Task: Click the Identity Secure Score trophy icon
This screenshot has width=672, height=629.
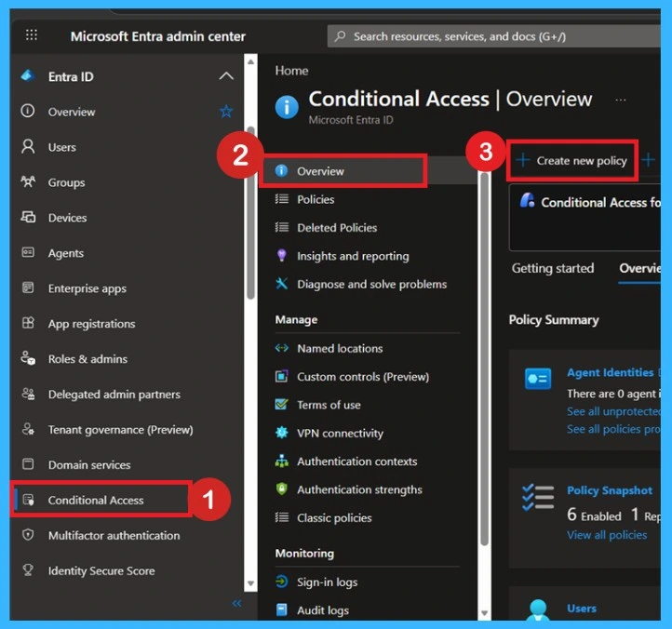Action: [x=28, y=569]
